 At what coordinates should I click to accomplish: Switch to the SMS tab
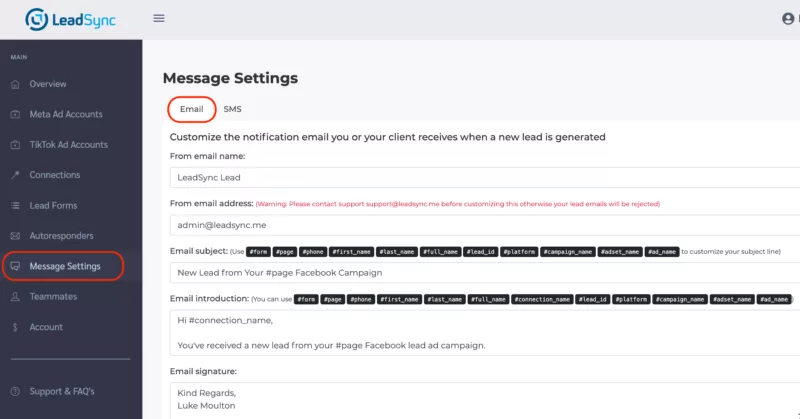click(232, 109)
